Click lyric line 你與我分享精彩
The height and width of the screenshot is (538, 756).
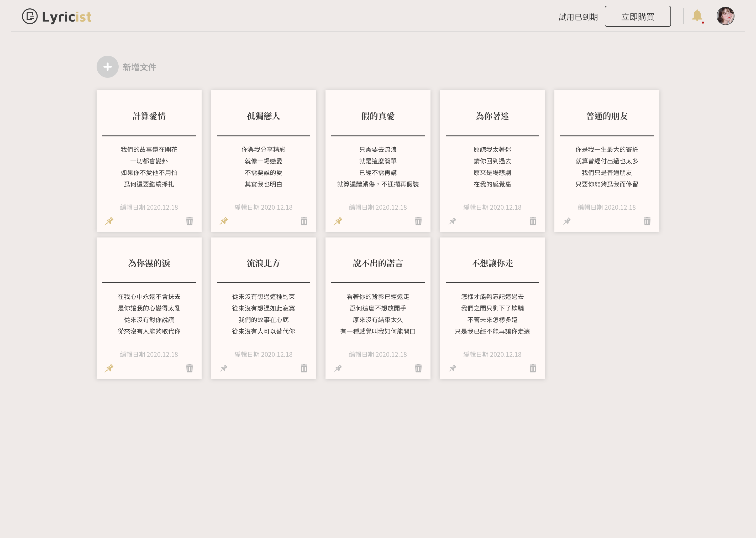pos(264,150)
